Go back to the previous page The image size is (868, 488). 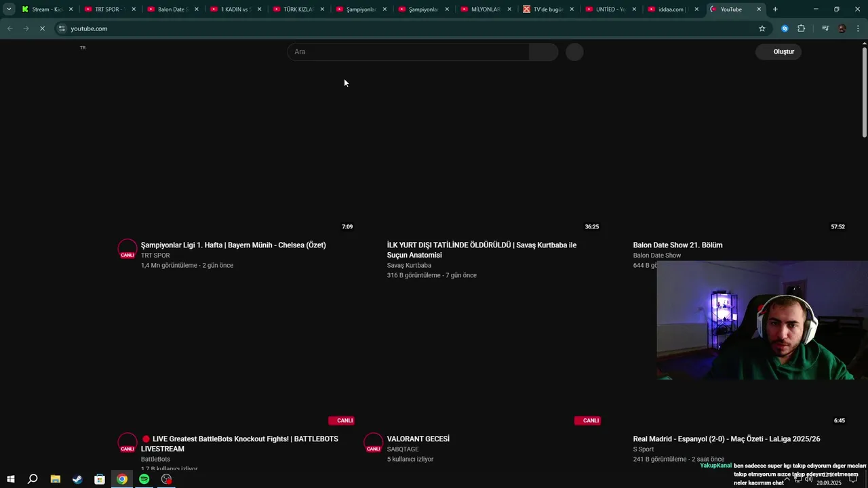9,28
